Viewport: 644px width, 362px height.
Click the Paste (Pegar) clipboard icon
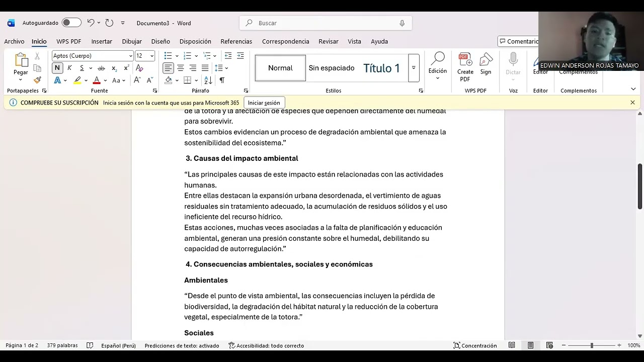click(21, 60)
